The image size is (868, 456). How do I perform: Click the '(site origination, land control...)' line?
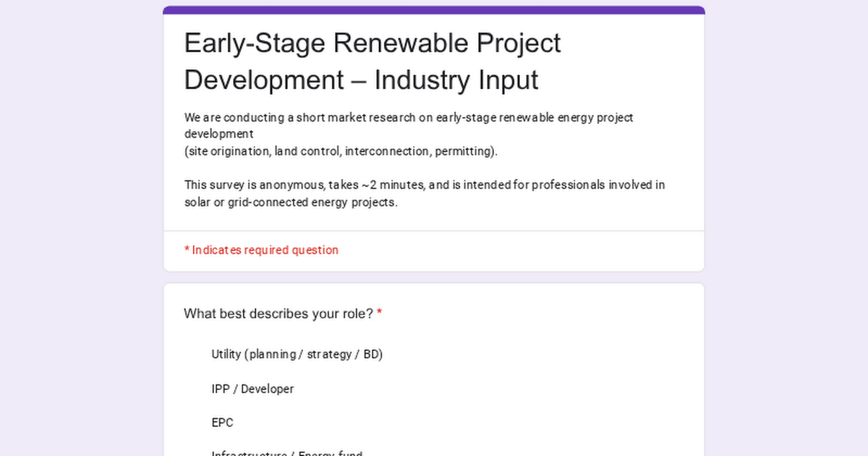pos(341,151)
